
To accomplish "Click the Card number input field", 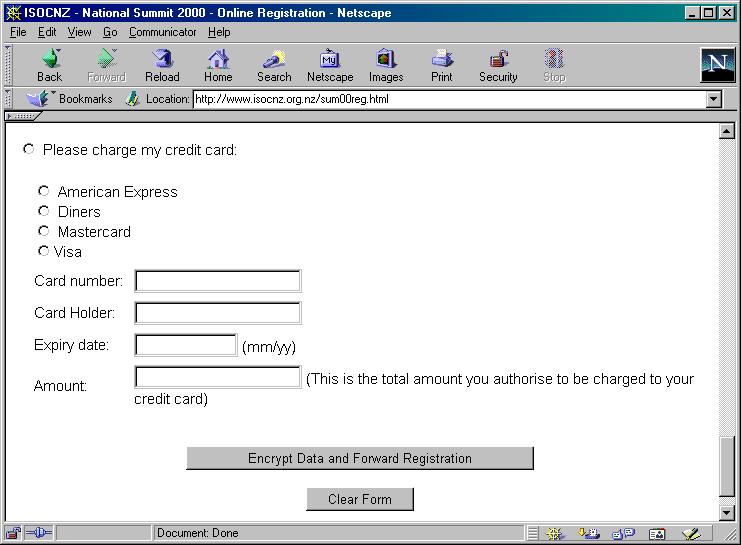I will click(217, 281).
